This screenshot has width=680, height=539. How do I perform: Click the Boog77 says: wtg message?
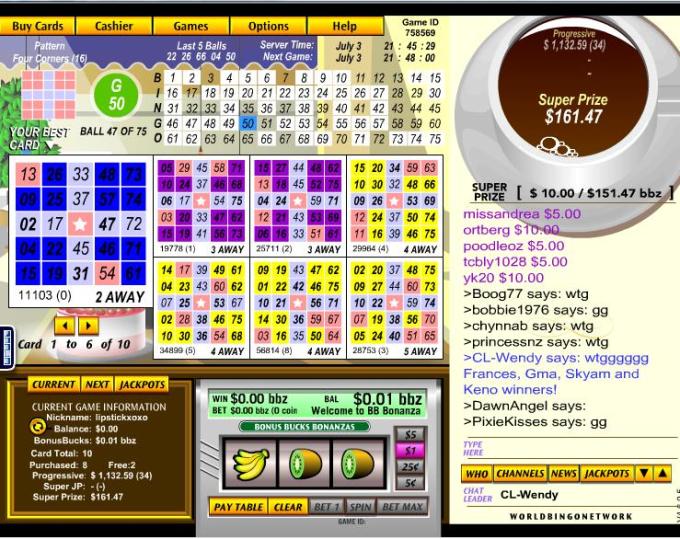[x=526, y=294]
